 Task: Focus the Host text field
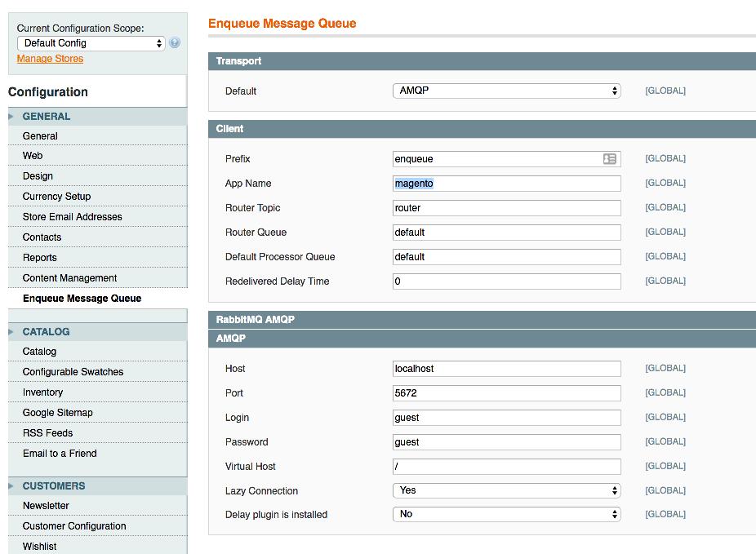[x=506, y=369]
